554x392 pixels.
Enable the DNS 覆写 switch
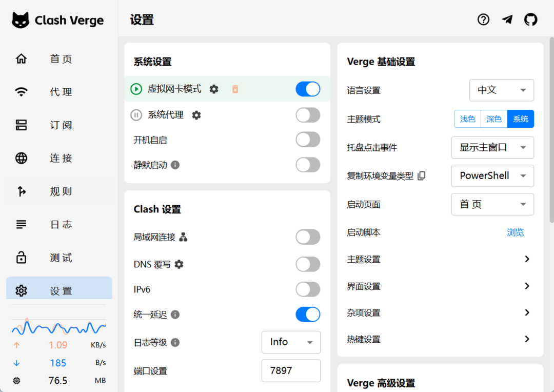pos(308,264)
